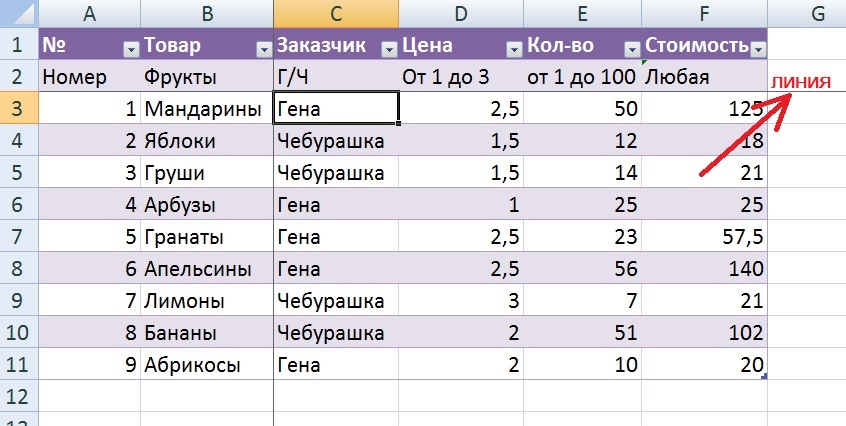This screenshot has width=846, height=426.
Task: Open the Цена column filter arrow
Action: [514, 49]
